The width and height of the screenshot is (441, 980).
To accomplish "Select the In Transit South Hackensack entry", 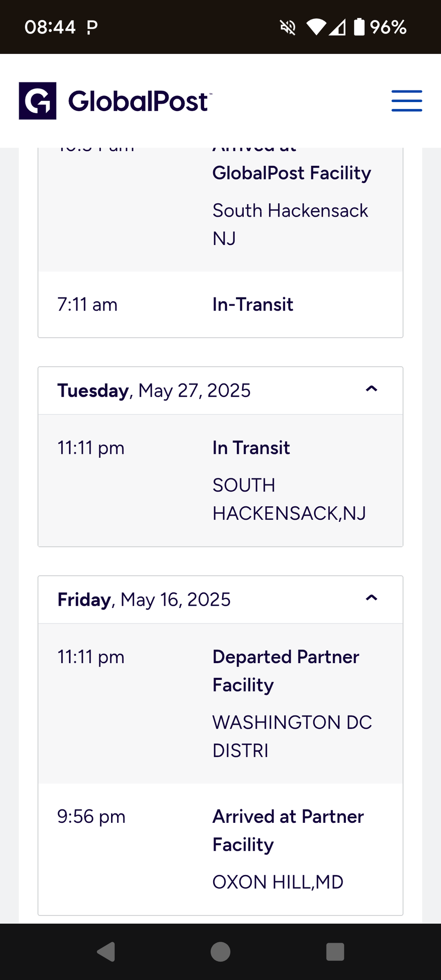I will click(220, 481).
